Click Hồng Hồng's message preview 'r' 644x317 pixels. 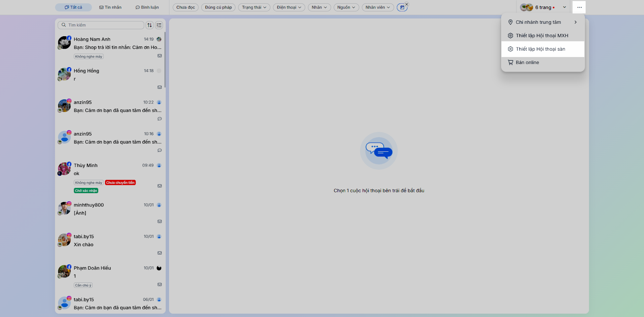75,79
